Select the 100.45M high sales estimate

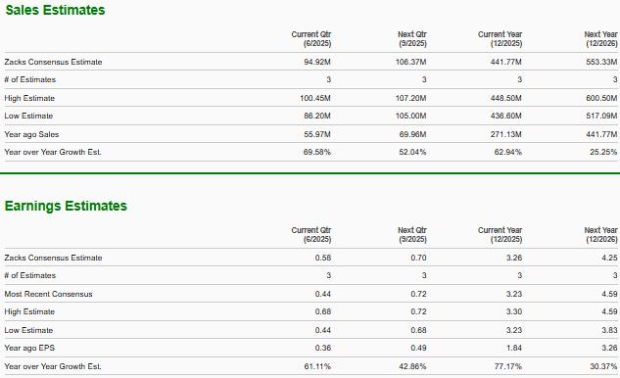coord(315,98)
